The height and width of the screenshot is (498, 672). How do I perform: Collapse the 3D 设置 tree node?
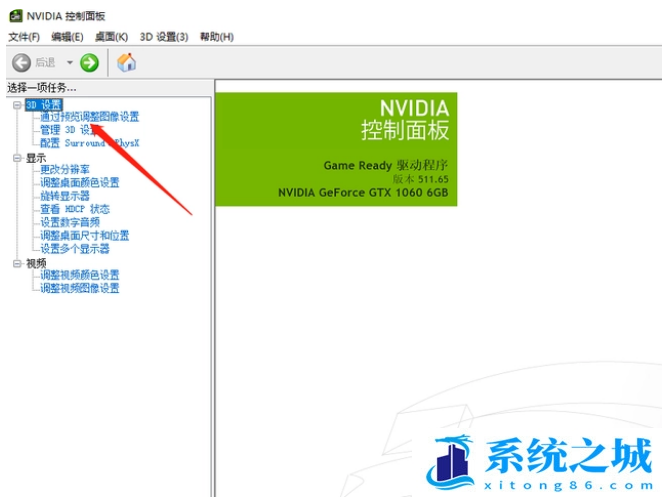coord(17,104)
